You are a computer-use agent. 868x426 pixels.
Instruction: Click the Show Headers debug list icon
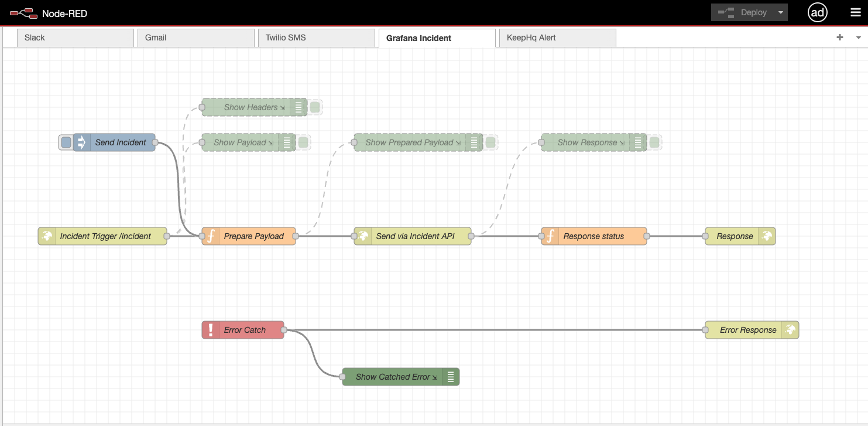coord(299,107)
